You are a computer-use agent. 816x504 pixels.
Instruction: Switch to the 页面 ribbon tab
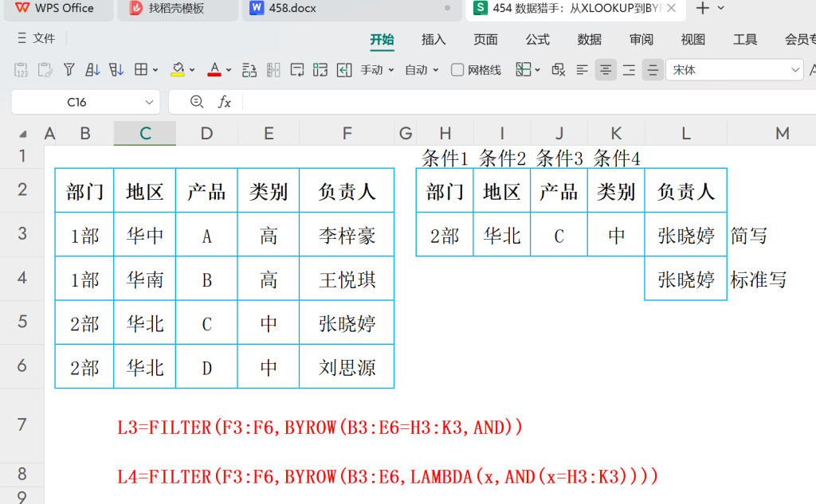485,40
